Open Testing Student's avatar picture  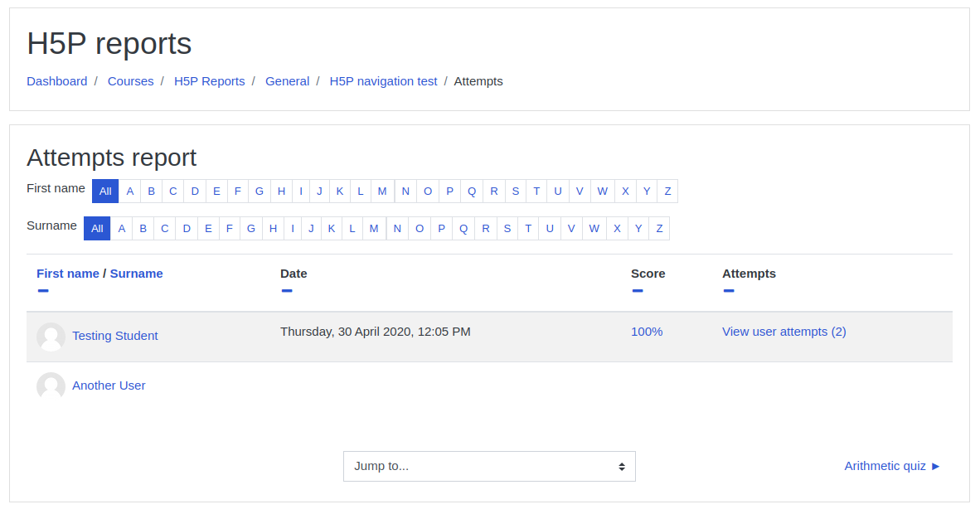tap(51, 337)
